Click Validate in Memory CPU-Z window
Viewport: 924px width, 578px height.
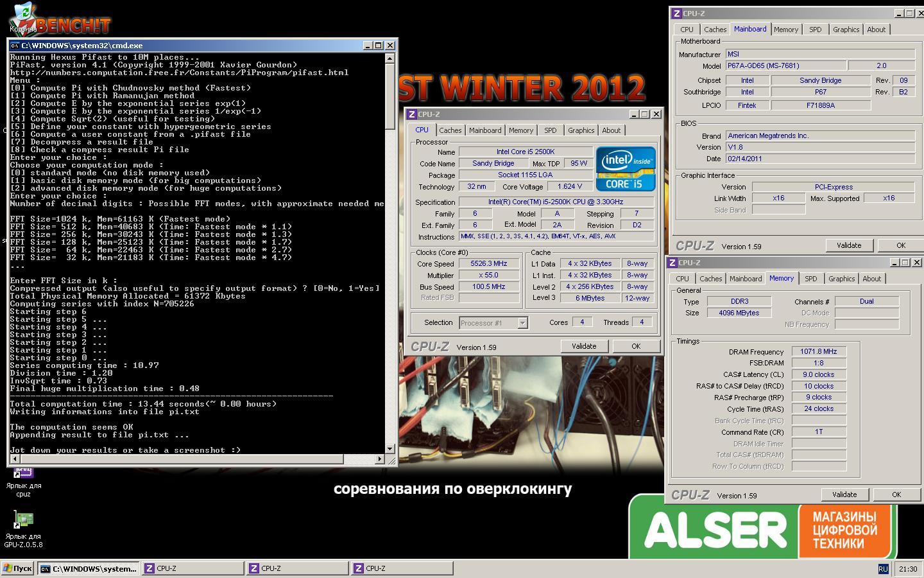click(844, 495)
